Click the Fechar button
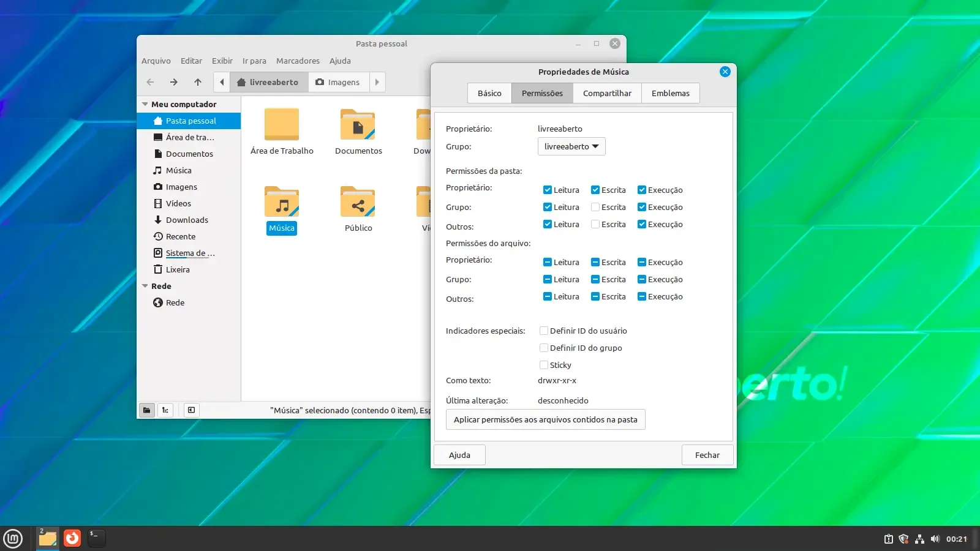Viewport: 980px width, 551px height. point(707,455)
